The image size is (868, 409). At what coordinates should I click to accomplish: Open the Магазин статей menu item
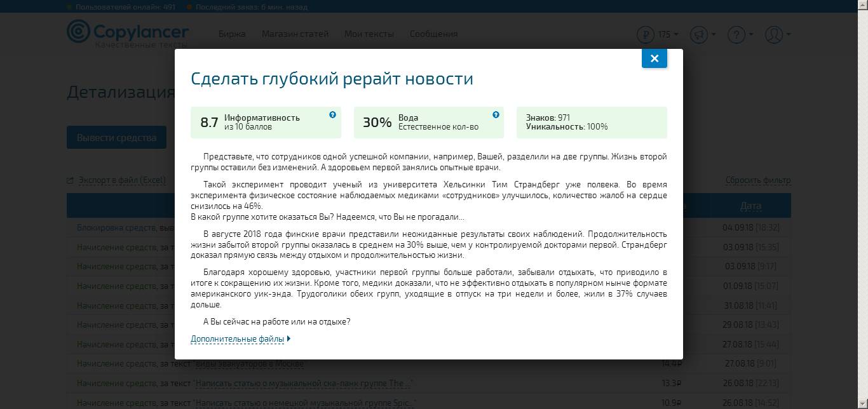click(295, 34)
